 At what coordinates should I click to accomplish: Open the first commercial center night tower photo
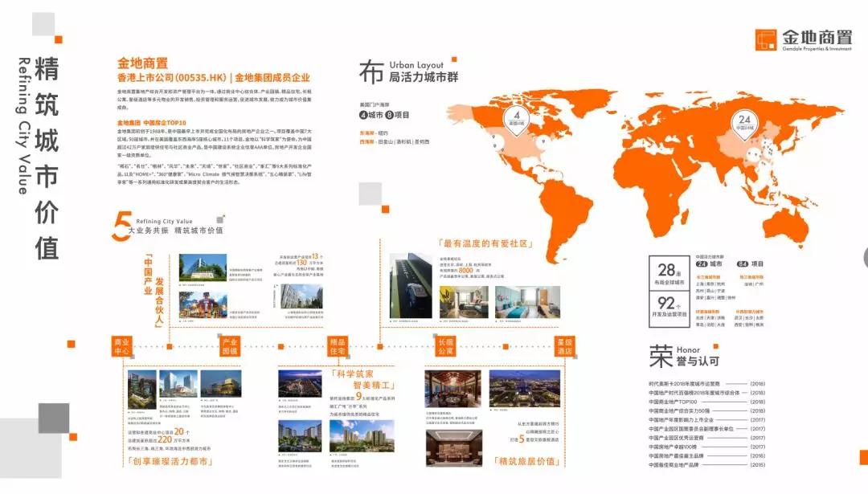pos(142,390)
